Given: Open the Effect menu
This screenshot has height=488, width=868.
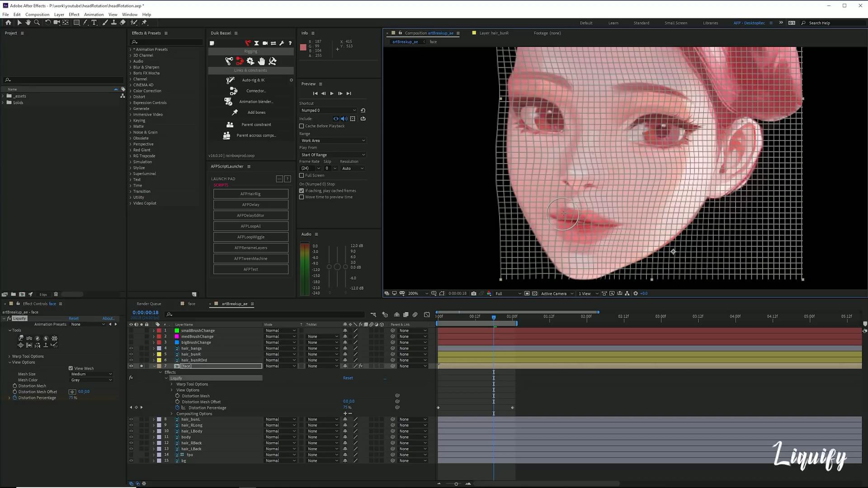Looking at the screenshot, I should coord(74,14).
